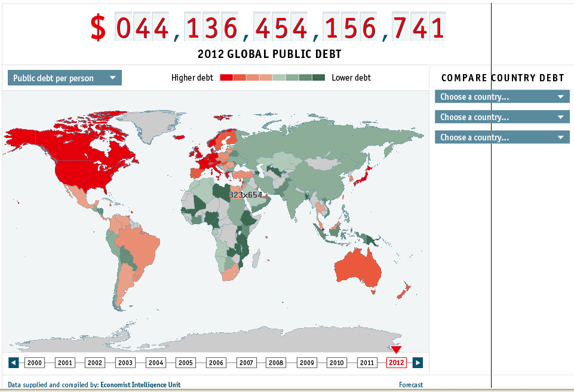Screen dimensions: 574x392
Task: Open the first Choose a country dropdown
Action: click(x=502, y=97)
